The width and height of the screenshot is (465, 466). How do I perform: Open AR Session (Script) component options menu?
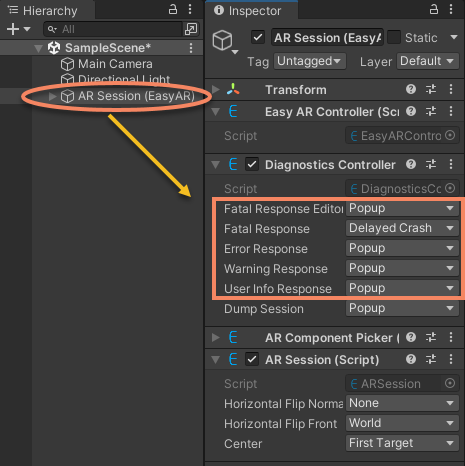coord(451,359)
